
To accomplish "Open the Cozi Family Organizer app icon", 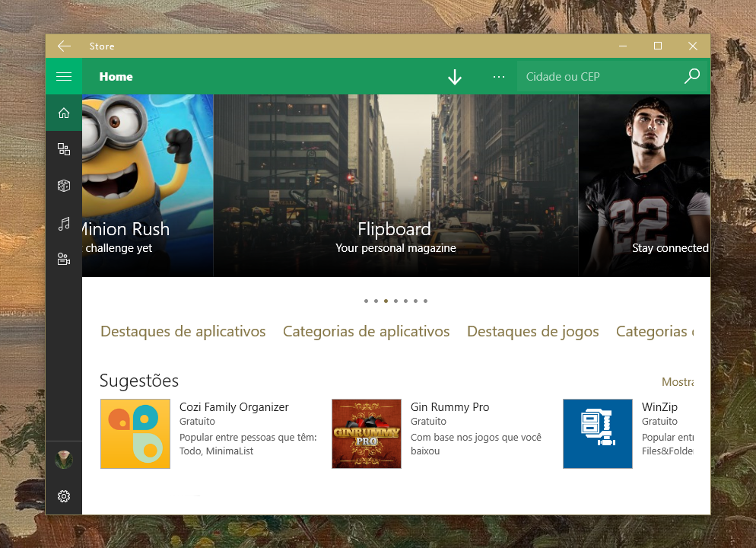I will pyautogui.click(x=135, y=434).
